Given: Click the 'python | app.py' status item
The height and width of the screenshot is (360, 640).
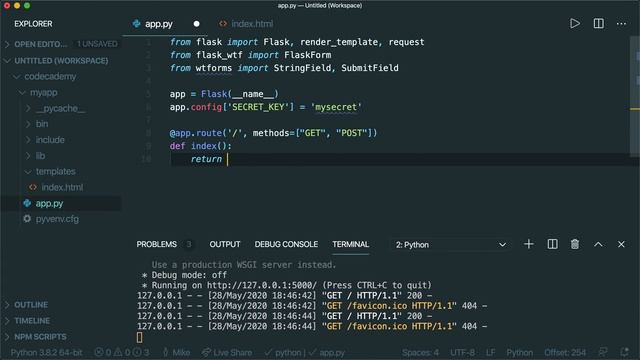Looking at the screenshot, I should point(304,352).
